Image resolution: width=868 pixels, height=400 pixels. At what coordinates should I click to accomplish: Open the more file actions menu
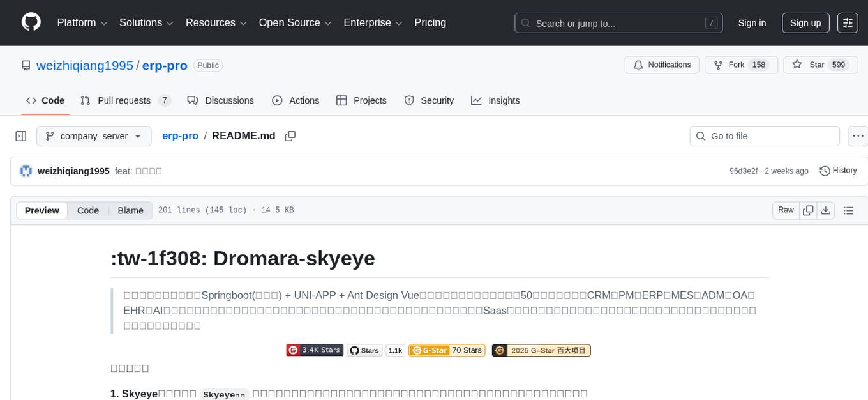point(858,136)
